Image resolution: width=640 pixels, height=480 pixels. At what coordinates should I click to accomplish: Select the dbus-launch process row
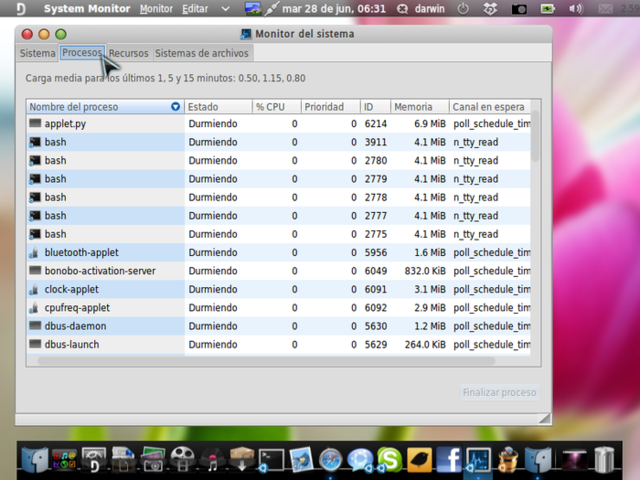coord(278,344)
